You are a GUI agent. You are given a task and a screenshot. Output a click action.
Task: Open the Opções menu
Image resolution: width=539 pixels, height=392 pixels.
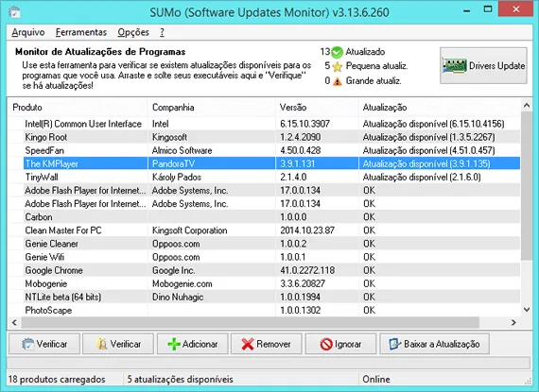point(133,32)
